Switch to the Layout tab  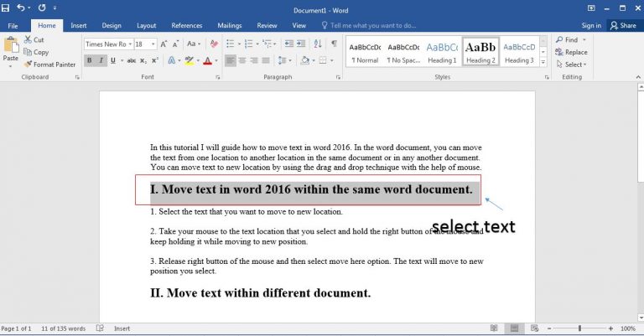[146, 25]
